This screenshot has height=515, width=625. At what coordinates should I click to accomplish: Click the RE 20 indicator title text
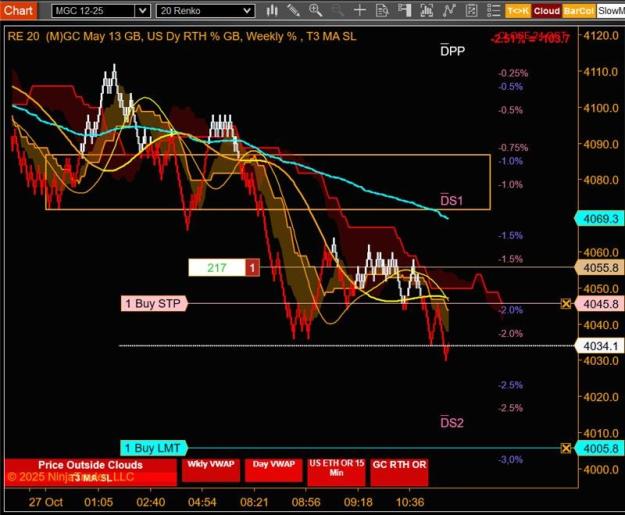click(182, 37)
